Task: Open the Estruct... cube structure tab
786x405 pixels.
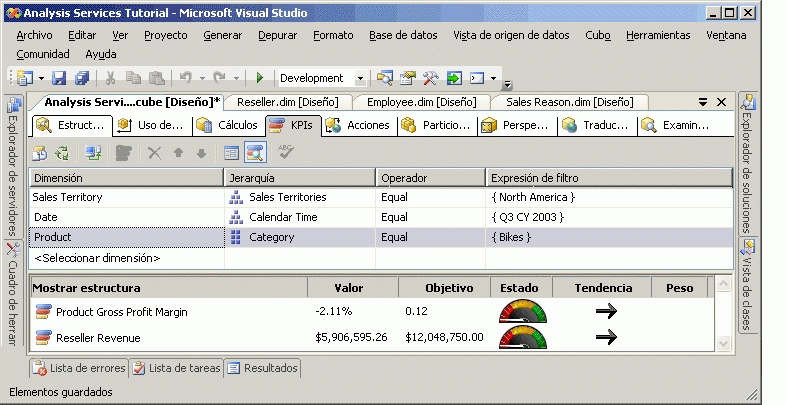Action: (72, 125)
